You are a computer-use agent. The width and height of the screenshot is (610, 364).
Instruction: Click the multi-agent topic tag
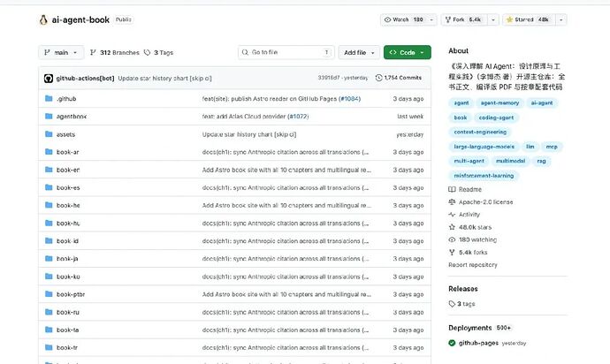click(x=469, y=161)
